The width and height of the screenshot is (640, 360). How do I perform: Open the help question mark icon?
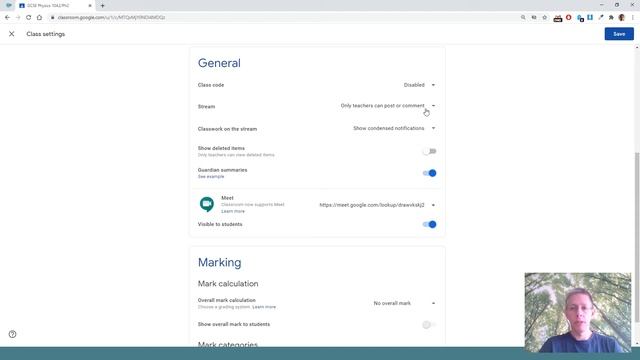[x=12, y=334]
